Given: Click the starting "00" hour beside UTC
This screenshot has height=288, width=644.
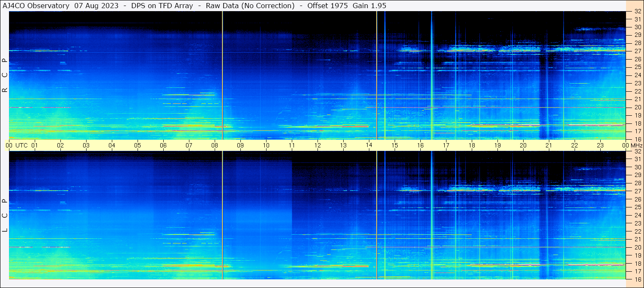Looking at the screenshot, I should click(9, 145).
